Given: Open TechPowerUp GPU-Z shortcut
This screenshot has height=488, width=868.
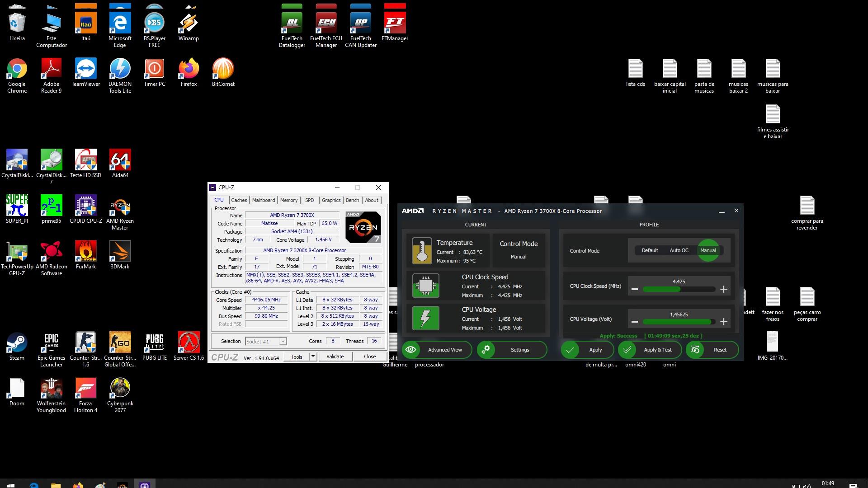Looking at the screenshot, I should tap(17, 258).
